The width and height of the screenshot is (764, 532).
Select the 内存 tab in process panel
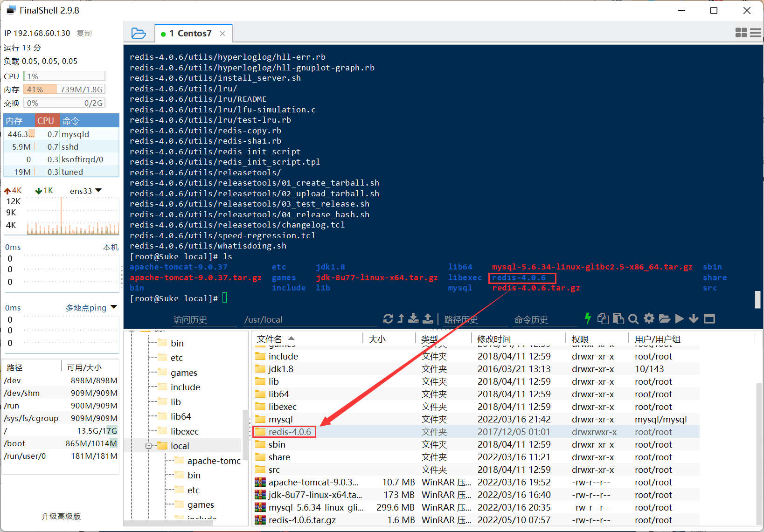pyautogui.click(x=19, y=121)
